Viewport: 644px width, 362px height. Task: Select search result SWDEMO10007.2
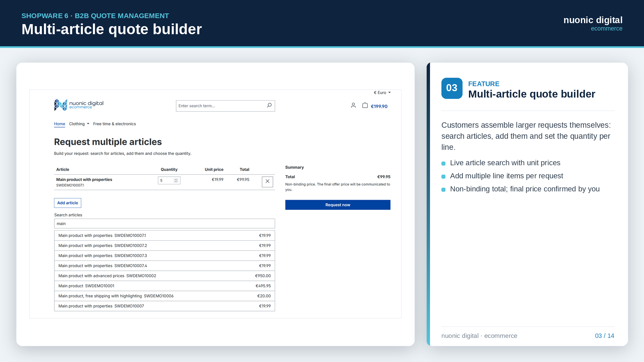tap(164, 246)
